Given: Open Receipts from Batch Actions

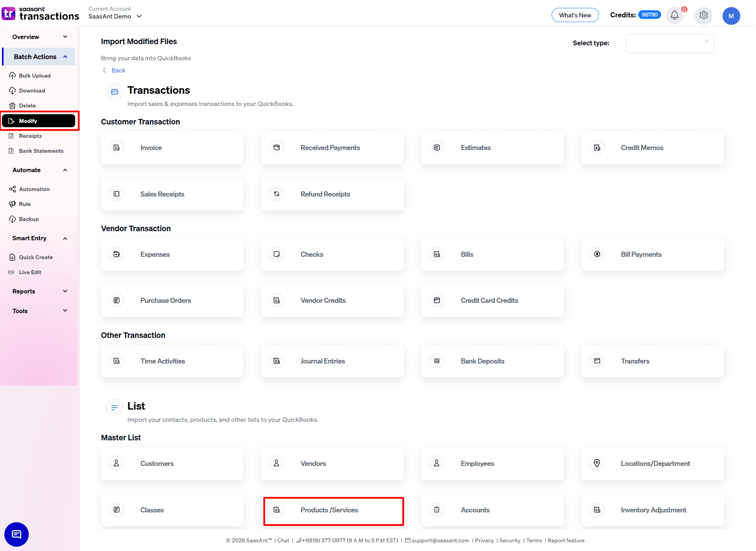Looking at the screenshot, I should click(30, 135).
